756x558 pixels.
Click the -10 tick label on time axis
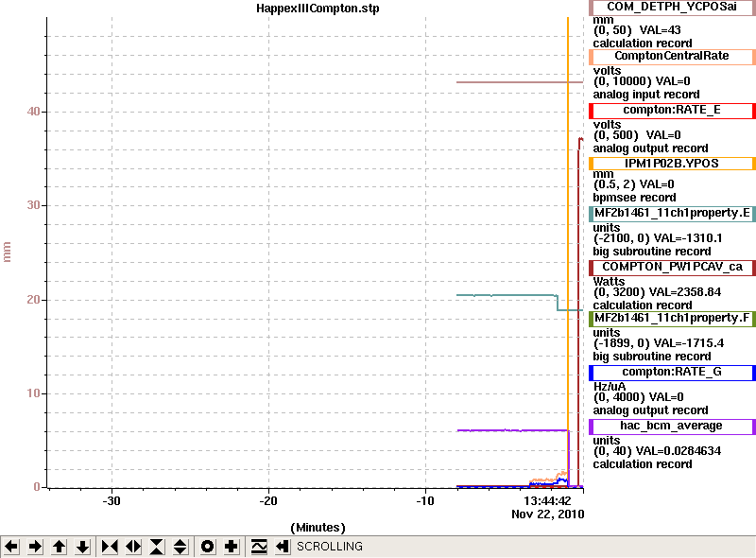[424, 501]
